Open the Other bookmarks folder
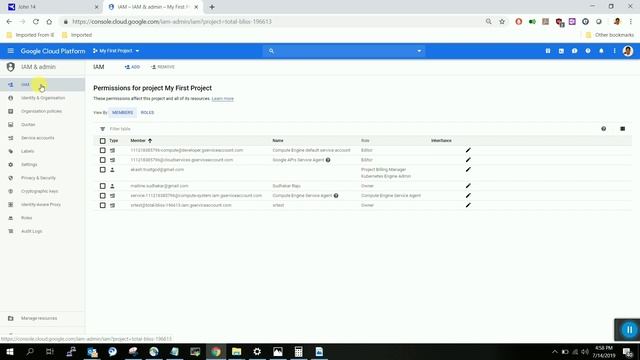The image size is (640, 360). (610, 35)
